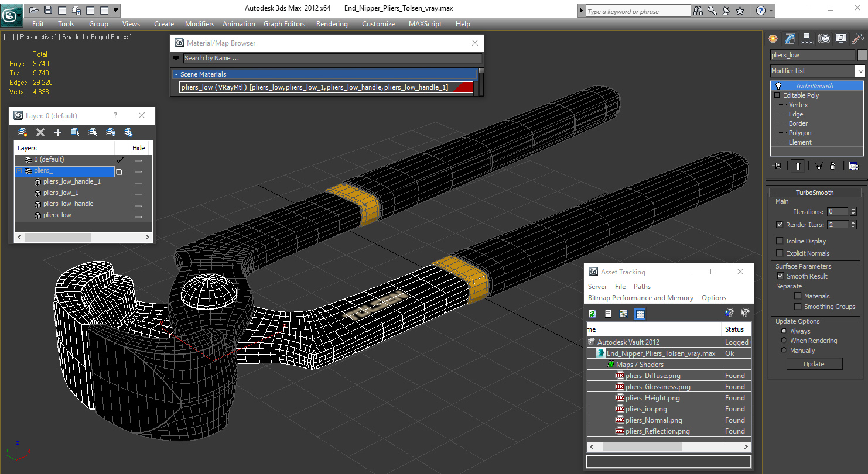The height and width of the screenshot is (474, 868).
Task: Click Tree View icon in Asset Tracking
Action: pyautogui.click(x=623, y=314)
